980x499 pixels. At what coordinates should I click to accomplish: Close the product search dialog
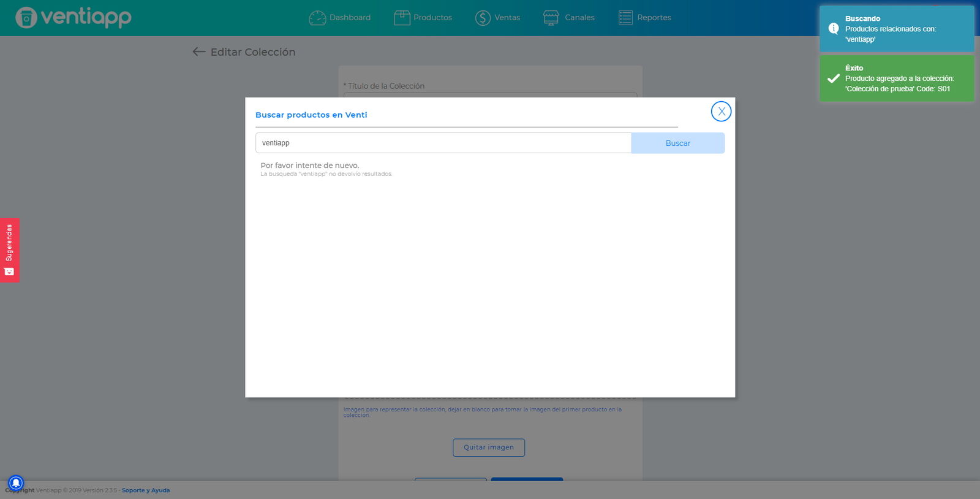point(721,111)
